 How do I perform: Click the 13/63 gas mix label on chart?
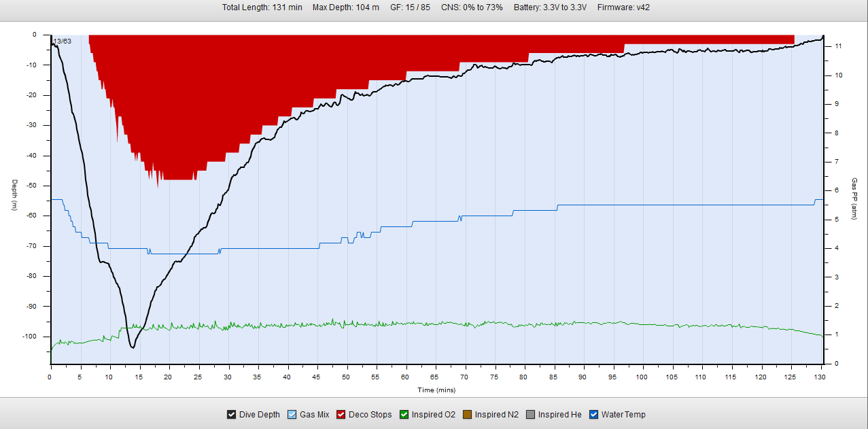pos(62,41)
